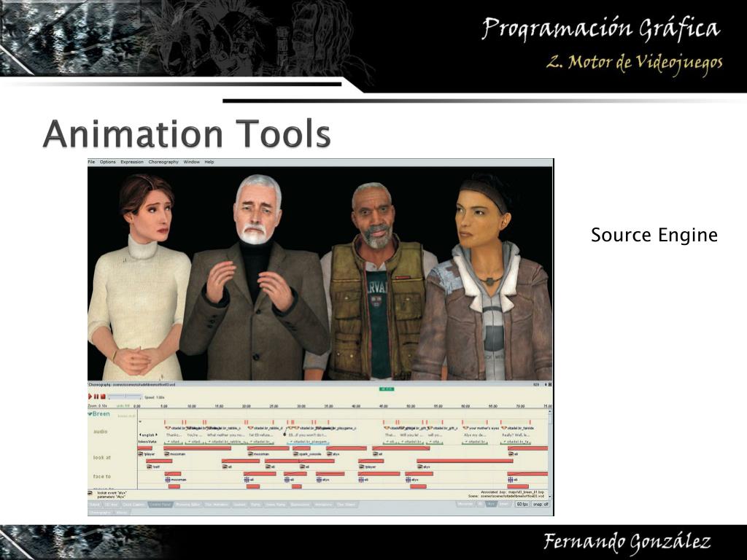Click the Breen actor name label
747x560 pixels.
[x=101, y=414]
